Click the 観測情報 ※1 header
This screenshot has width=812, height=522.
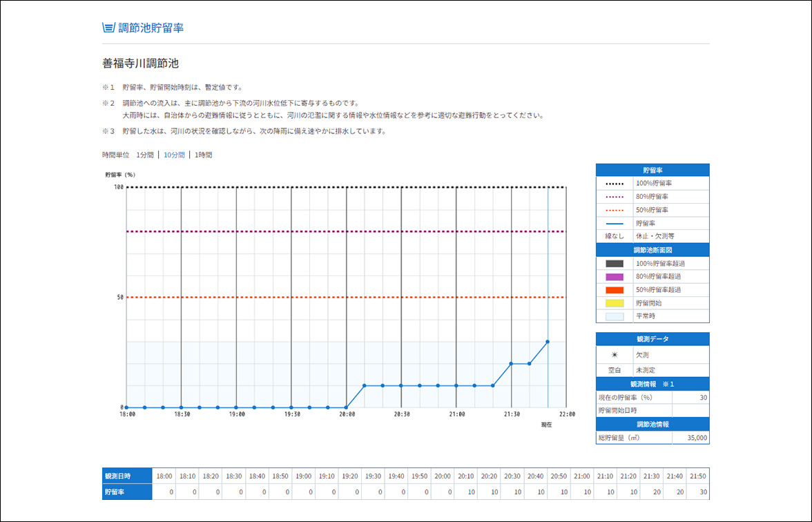coord(652,384)
